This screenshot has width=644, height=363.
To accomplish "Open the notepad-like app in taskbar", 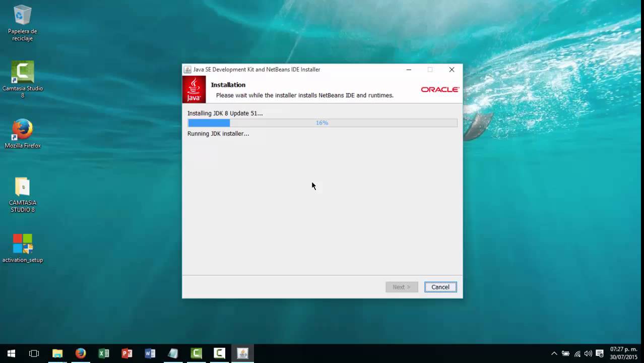I will coord(173,353).
